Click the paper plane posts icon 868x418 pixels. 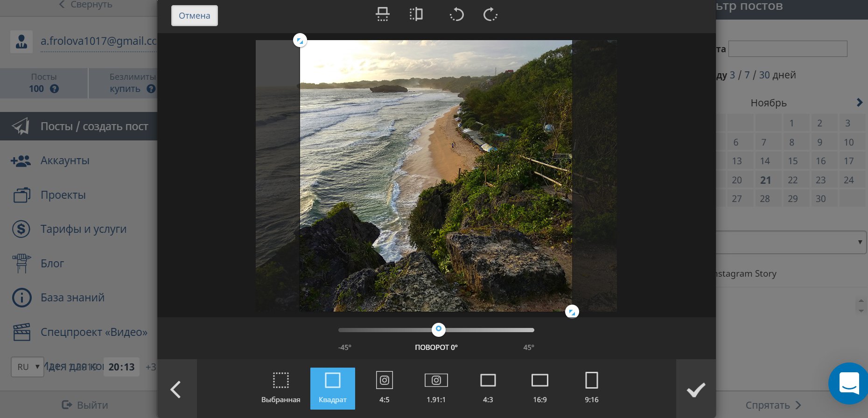click(x=21, y=126)
